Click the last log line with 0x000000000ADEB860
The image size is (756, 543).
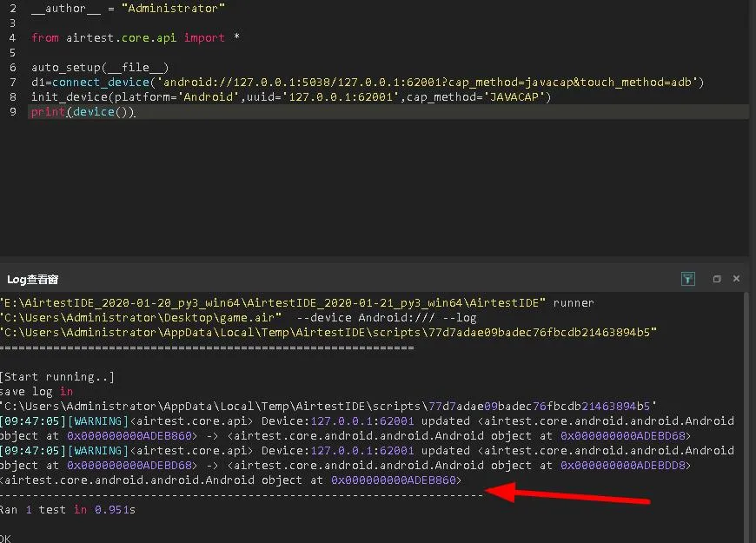[x=230, y=480]
